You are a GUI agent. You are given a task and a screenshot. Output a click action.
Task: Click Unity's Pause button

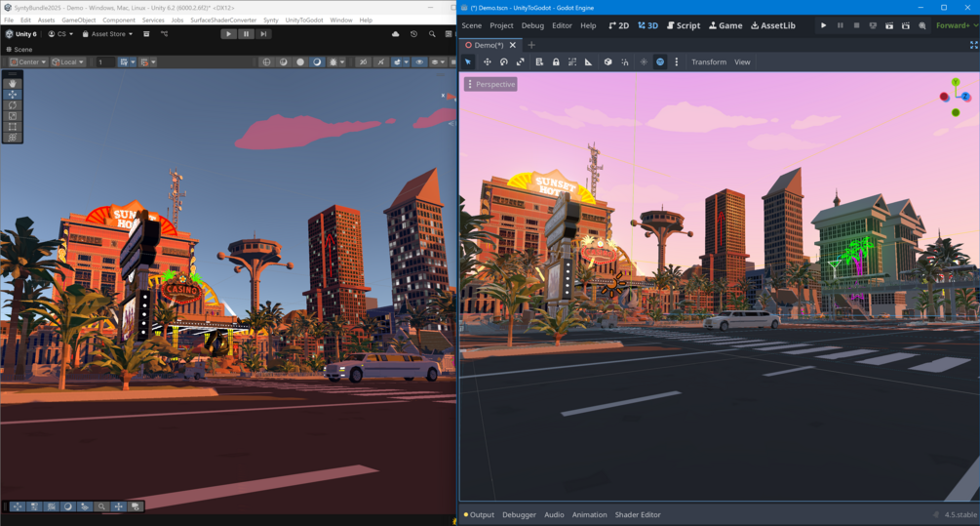coord(247,34)
